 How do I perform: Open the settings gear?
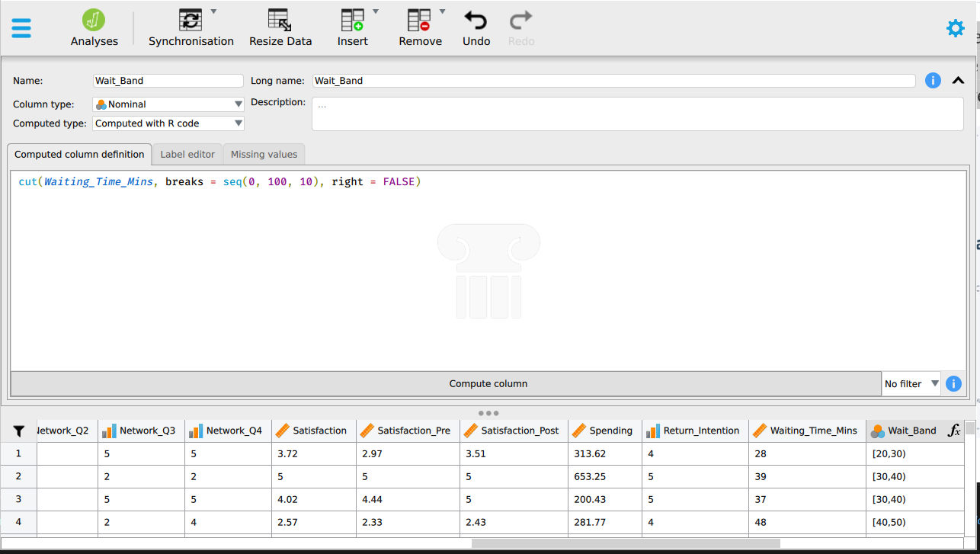955,28
